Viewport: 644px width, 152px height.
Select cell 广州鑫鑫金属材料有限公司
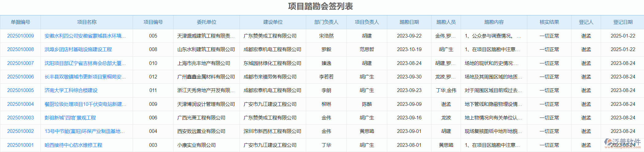206,77
